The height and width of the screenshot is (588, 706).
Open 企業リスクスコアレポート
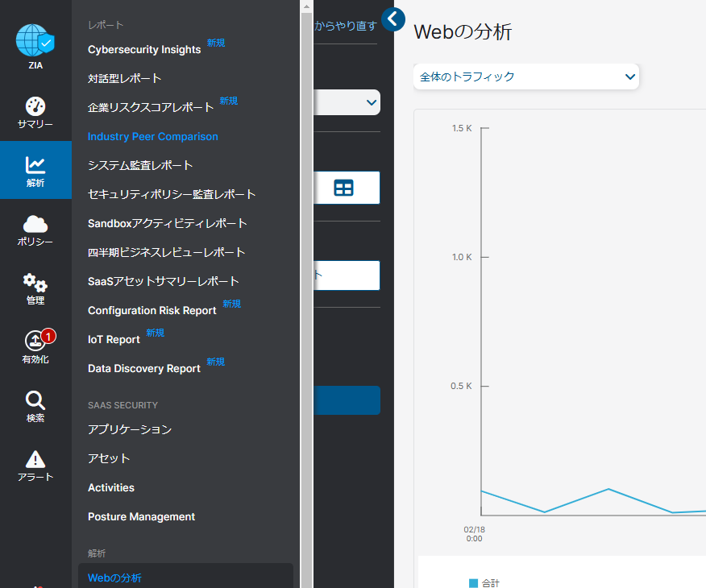pyautogui.click(x=151, y=107)
